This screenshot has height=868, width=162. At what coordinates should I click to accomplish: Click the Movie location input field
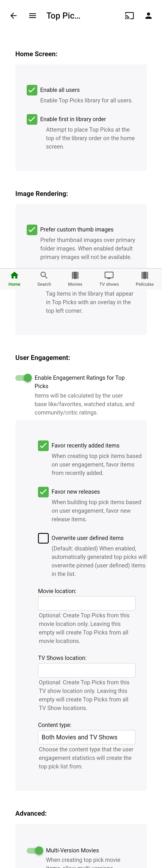coord(87,603)
